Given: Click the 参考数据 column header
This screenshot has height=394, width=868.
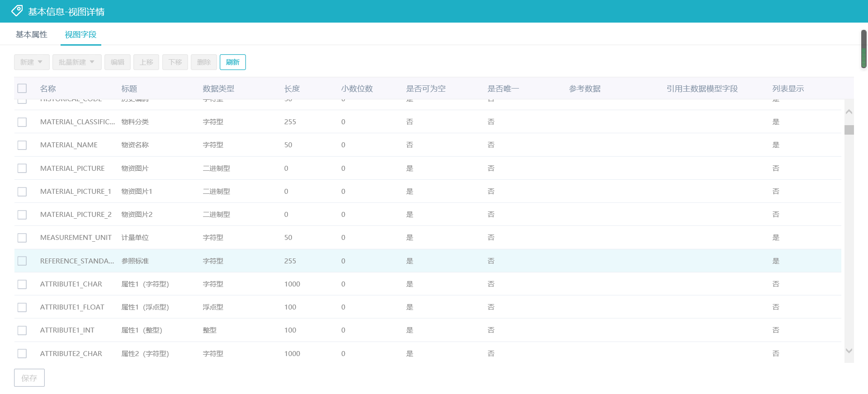Looking at the screenshot, I should tap(585, 89).
